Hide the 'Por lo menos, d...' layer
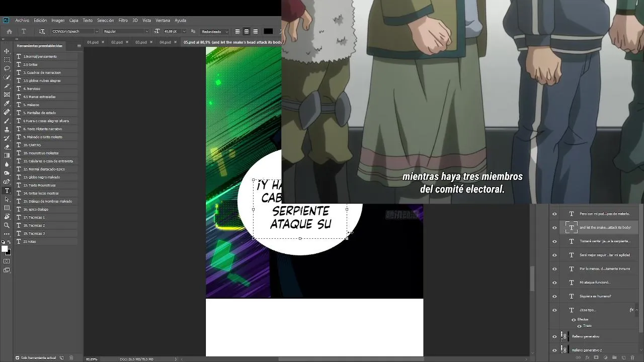Viewport: 644px width, 362px height. click(554, 268)
